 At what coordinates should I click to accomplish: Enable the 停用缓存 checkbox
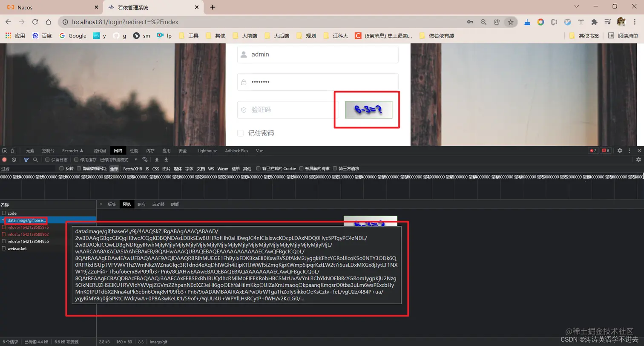(x=77, y=159)
